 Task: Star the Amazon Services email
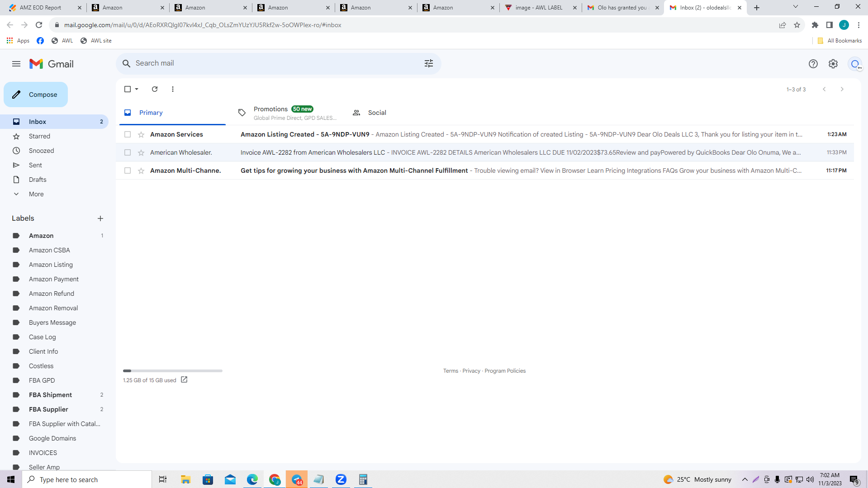(x=141, y=134)
